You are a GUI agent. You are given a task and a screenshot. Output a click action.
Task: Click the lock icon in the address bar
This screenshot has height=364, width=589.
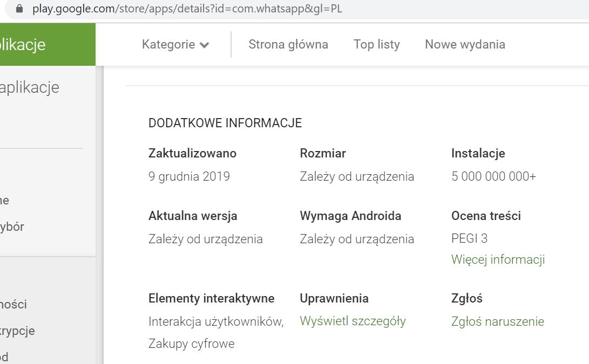tap(18, 9)
